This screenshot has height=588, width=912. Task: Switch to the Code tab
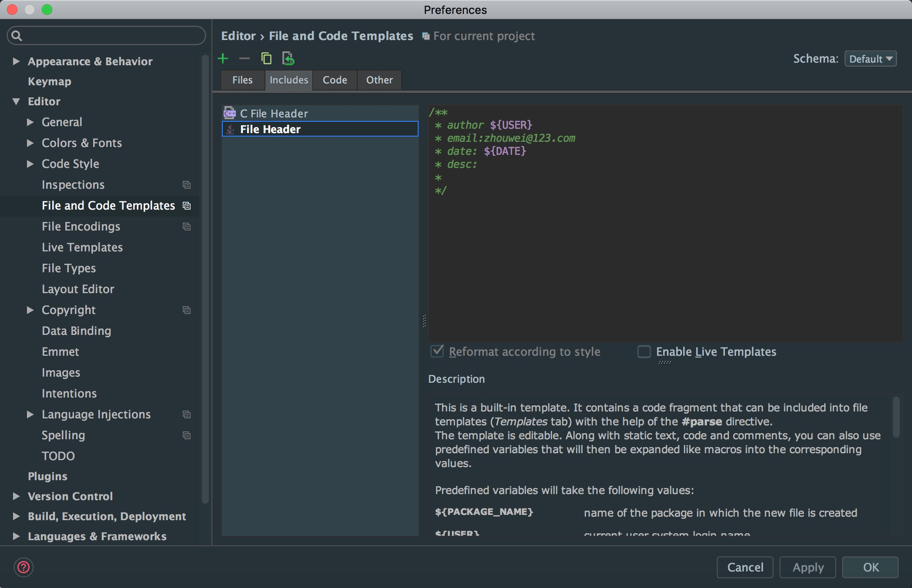[x=335, y=80]
